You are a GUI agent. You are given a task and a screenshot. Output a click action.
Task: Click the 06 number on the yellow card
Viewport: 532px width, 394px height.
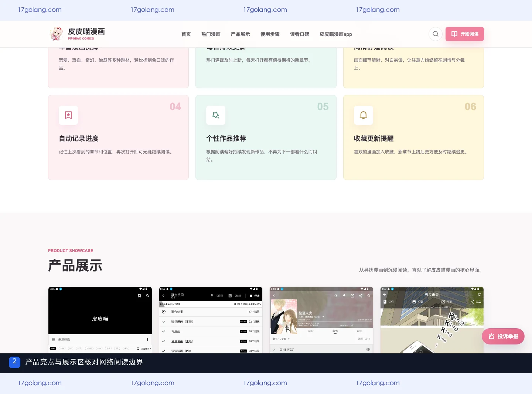[x=470, y=107]
